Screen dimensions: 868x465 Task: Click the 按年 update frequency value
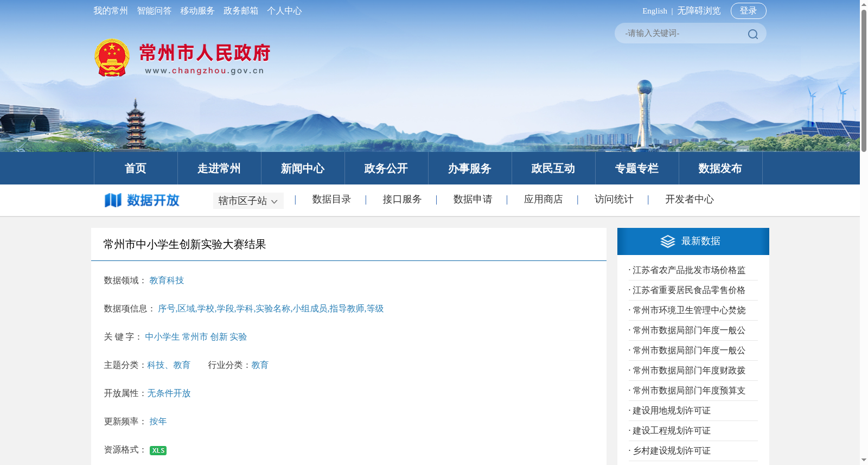(158, 422)
